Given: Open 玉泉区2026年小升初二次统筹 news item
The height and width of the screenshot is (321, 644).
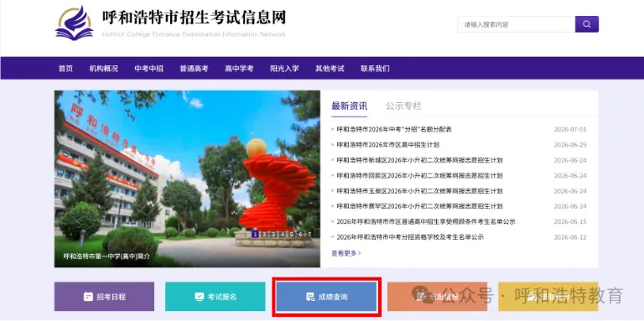Looking at the screenshot, I should (420, 191).
